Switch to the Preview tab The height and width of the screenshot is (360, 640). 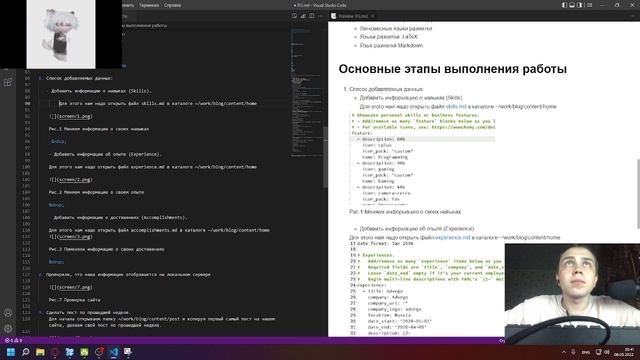tap(353, 16)
